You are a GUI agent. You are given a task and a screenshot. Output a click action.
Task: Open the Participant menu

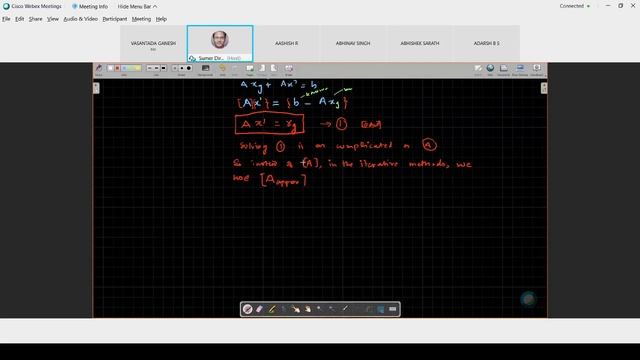click(x=115, y=19)
